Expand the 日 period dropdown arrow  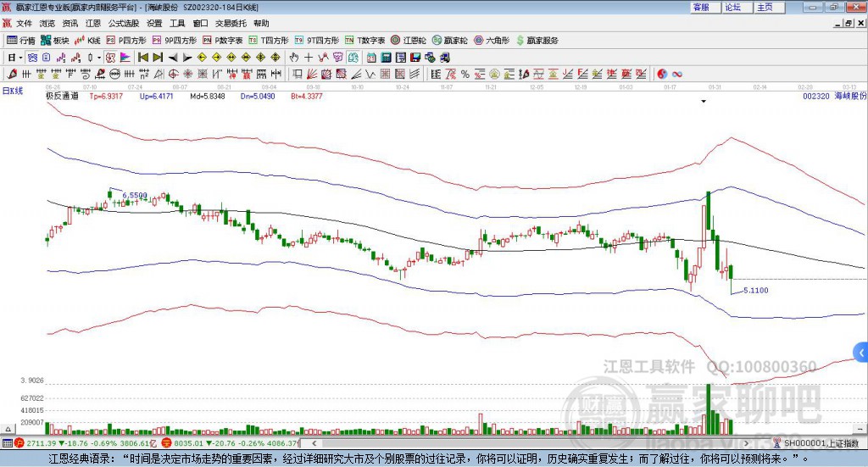(20, 58)
